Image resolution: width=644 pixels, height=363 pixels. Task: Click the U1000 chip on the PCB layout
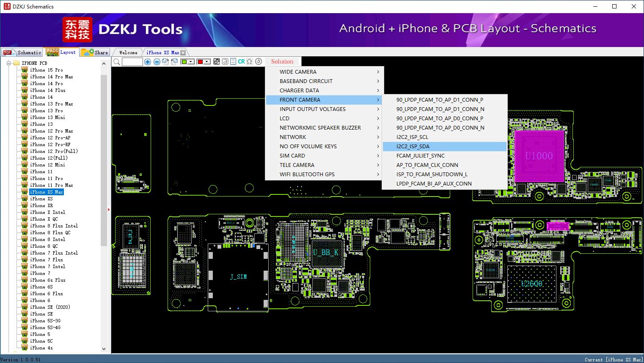click(539, 156)
